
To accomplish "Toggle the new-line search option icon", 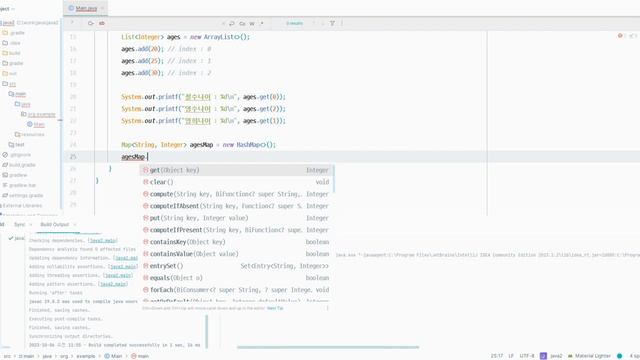I will point(231,23).
